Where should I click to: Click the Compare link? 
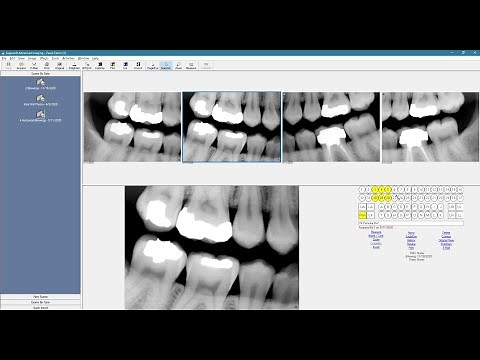pos(446,236)
